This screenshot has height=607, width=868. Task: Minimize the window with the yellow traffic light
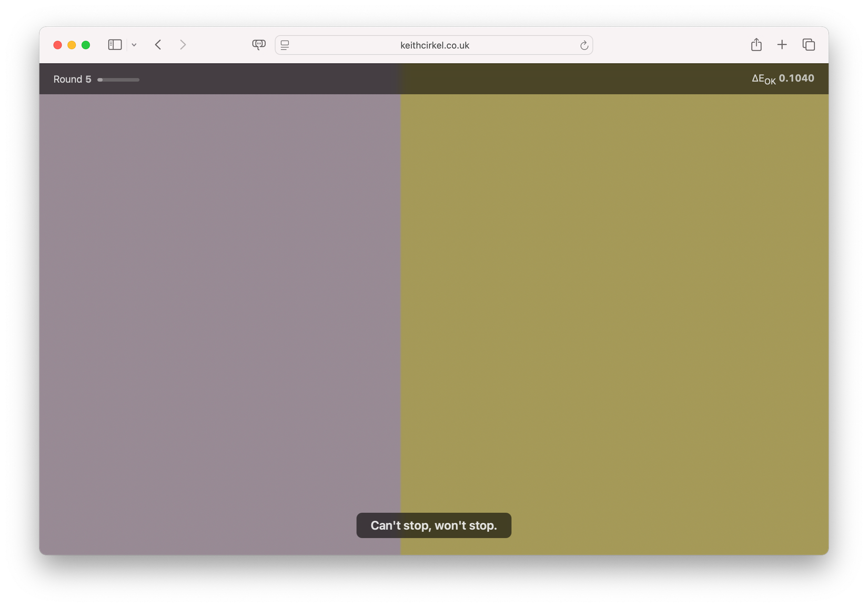[x=72, y=45]
